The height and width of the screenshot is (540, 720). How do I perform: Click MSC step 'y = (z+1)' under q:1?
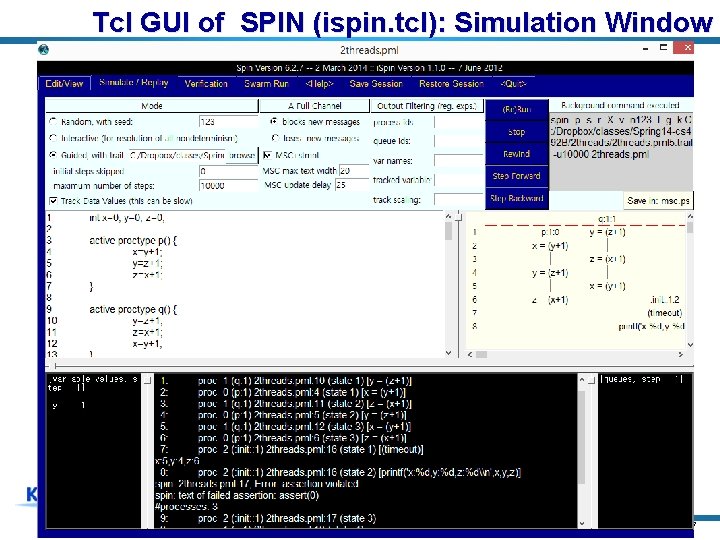point(607,232)
